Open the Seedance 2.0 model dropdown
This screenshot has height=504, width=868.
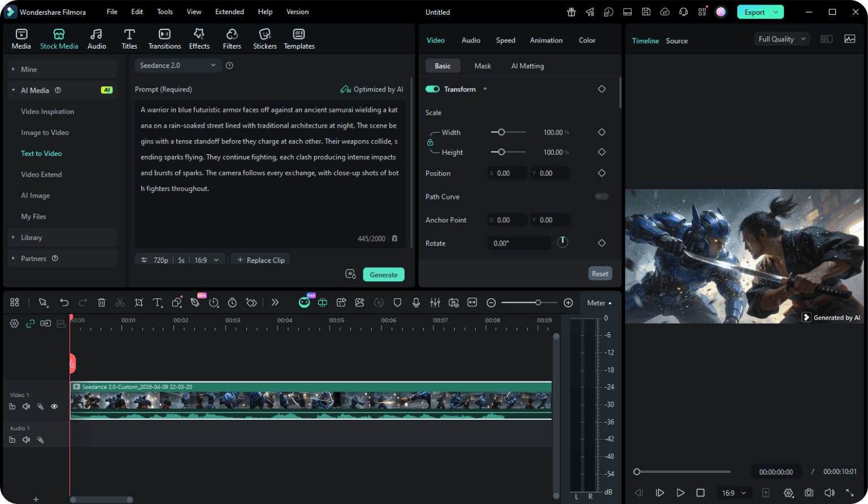(178, 66)
